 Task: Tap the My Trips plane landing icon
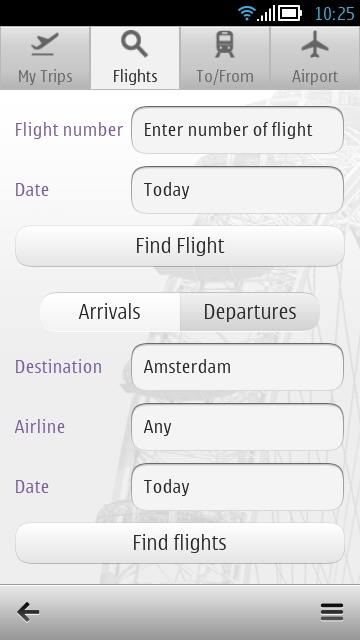45,44
